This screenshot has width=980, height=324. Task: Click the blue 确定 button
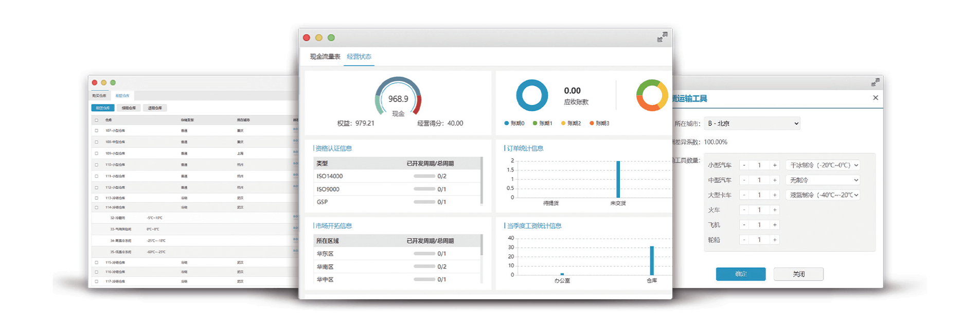[740, 274]
